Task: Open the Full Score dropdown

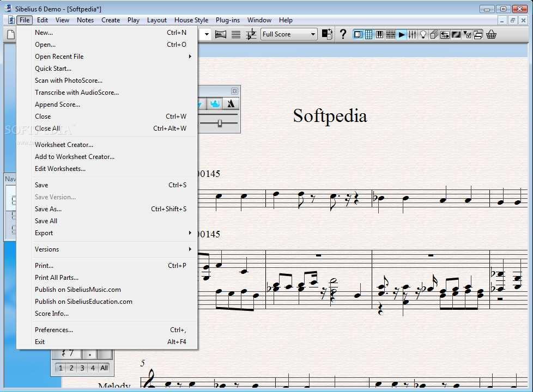Action: coord(289,34)
